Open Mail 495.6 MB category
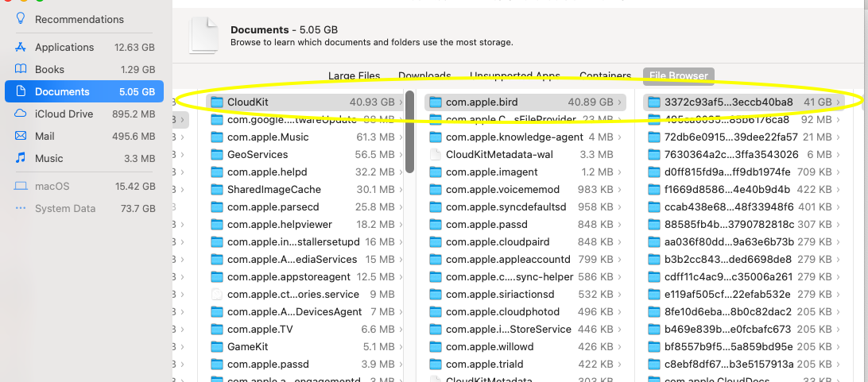Viewport: 868px width, 382px height. point(84,136)
